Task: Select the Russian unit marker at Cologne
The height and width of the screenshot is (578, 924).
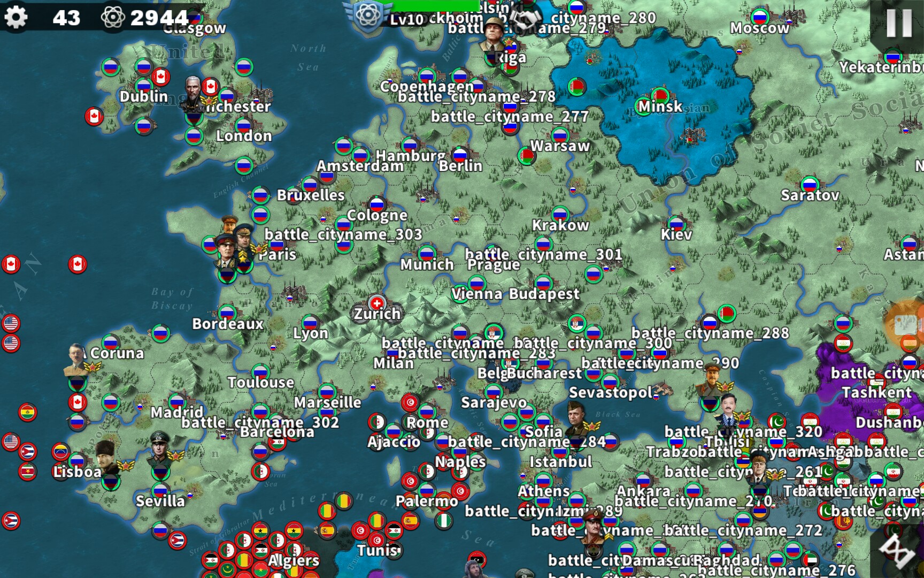Action: point(377,204)
